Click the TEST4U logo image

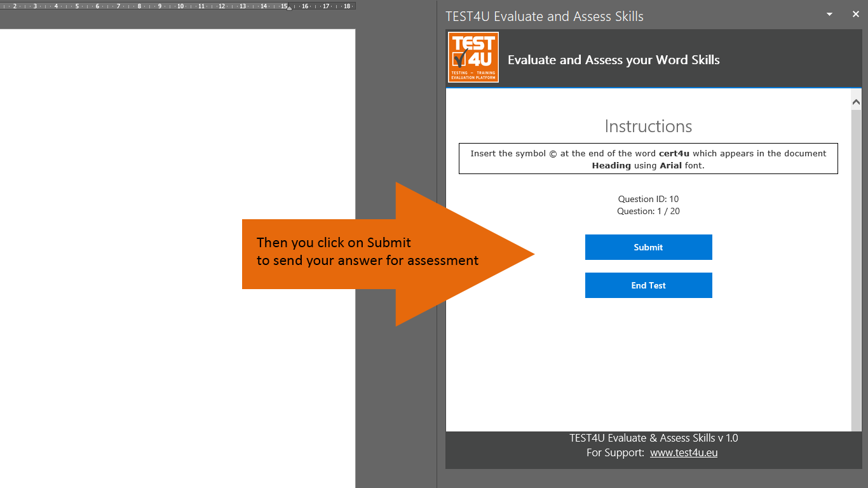(x=473, y=57)
